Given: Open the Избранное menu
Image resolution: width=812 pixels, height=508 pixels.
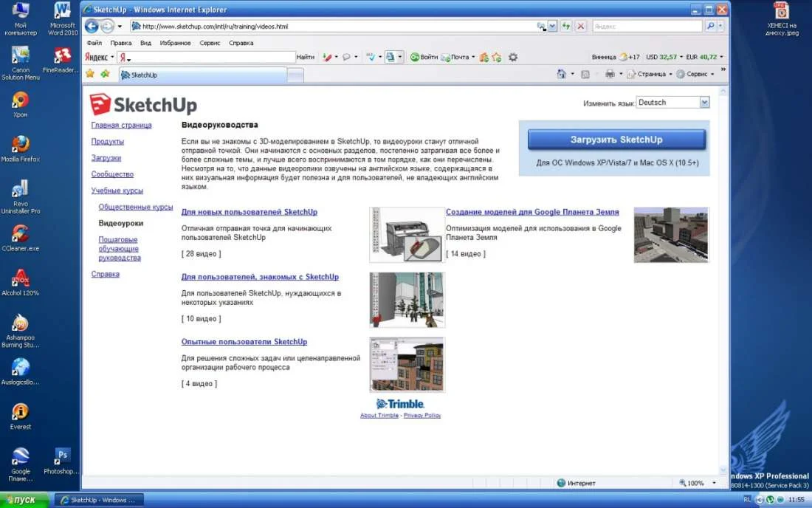Looking at the screenshot, I should click(x=175, y=43).
